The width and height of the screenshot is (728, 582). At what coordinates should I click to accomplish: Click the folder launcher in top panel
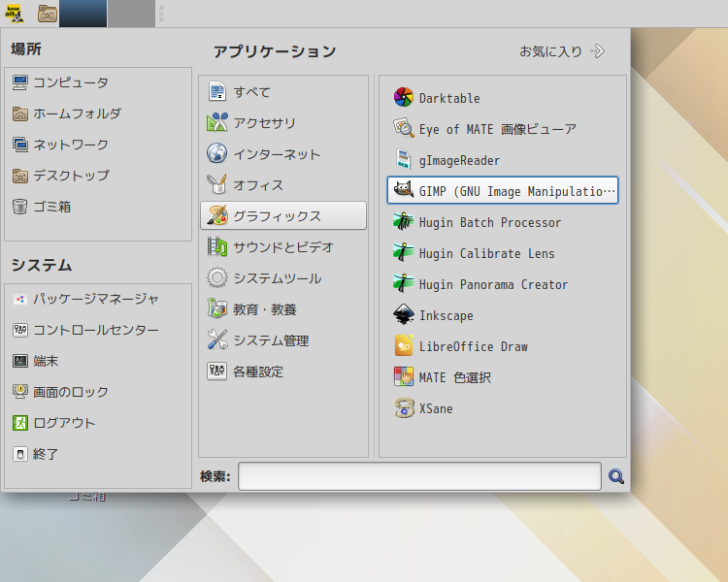(x=48, y=14)
